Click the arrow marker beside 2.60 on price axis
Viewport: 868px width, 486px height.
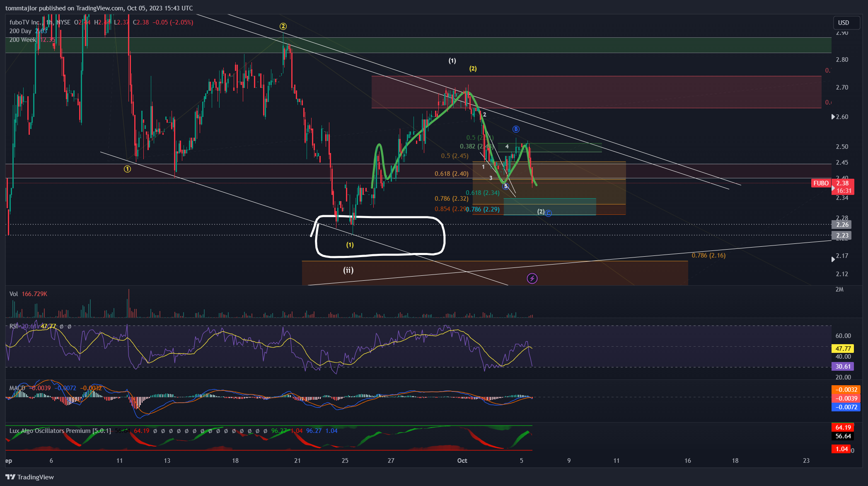coord(833,117)
